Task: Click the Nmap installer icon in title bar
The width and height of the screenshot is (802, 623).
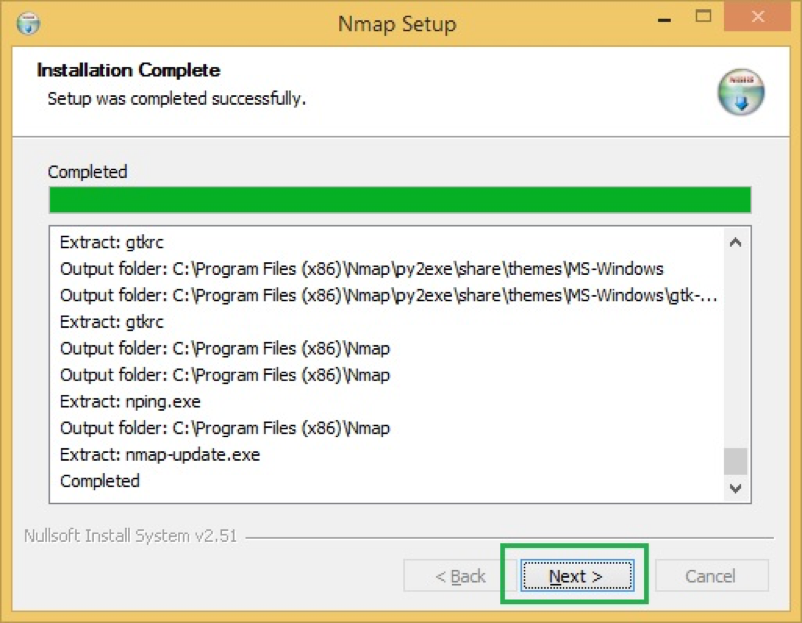Action: 28,22
